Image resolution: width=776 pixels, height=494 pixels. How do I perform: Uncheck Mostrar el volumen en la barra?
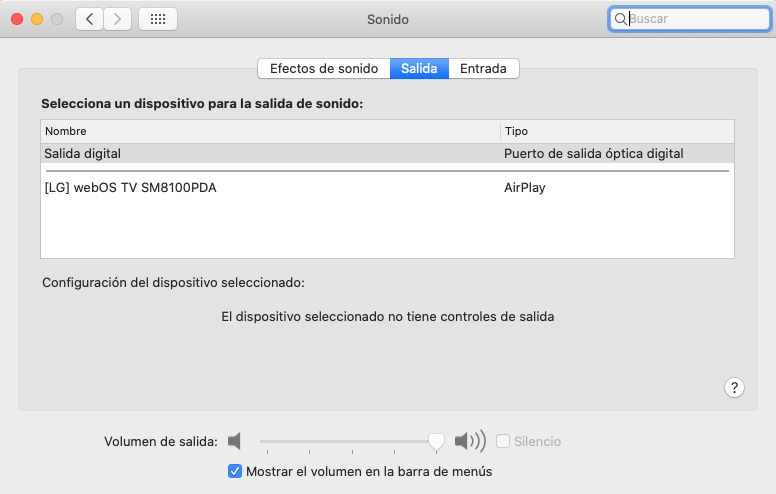[x=235, y=471]
